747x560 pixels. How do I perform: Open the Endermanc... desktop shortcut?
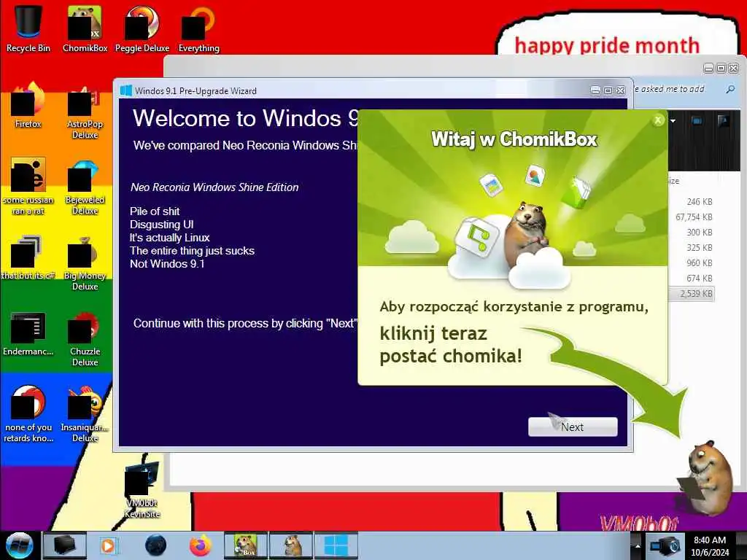[28, 333]
